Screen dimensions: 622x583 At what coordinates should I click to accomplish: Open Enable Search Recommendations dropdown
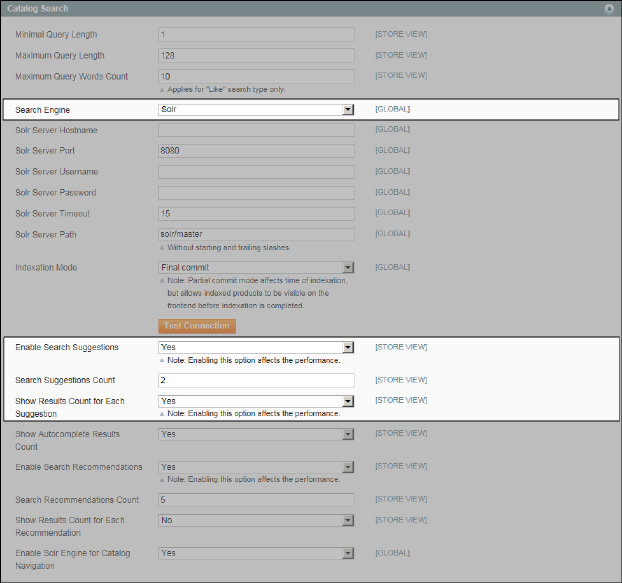[x=256, y=467]
